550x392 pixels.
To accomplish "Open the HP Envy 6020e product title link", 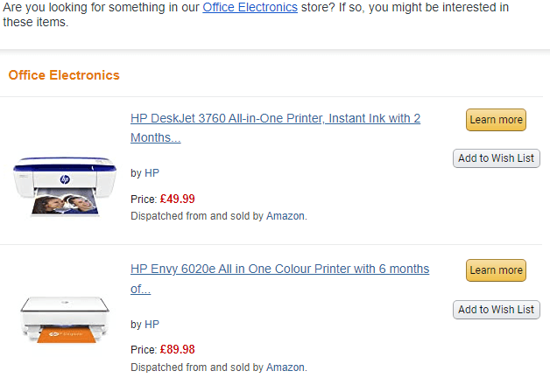I will tap(279, 269).
